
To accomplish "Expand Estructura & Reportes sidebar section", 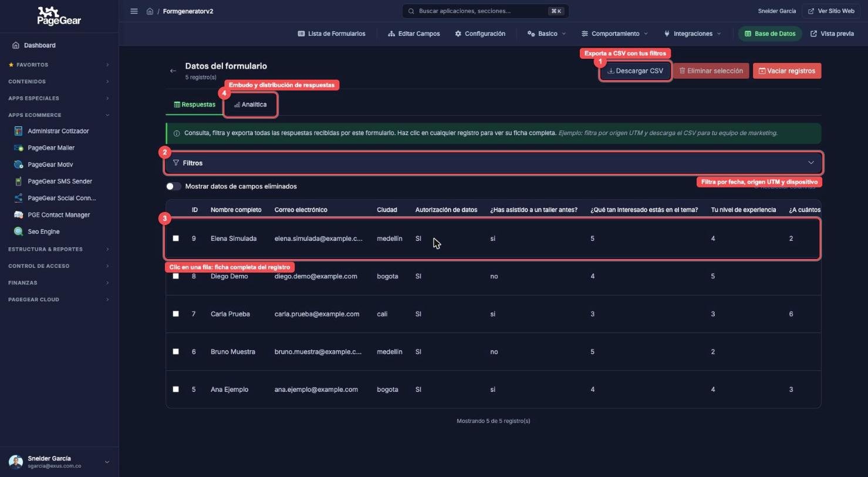I will pos(59,249).
